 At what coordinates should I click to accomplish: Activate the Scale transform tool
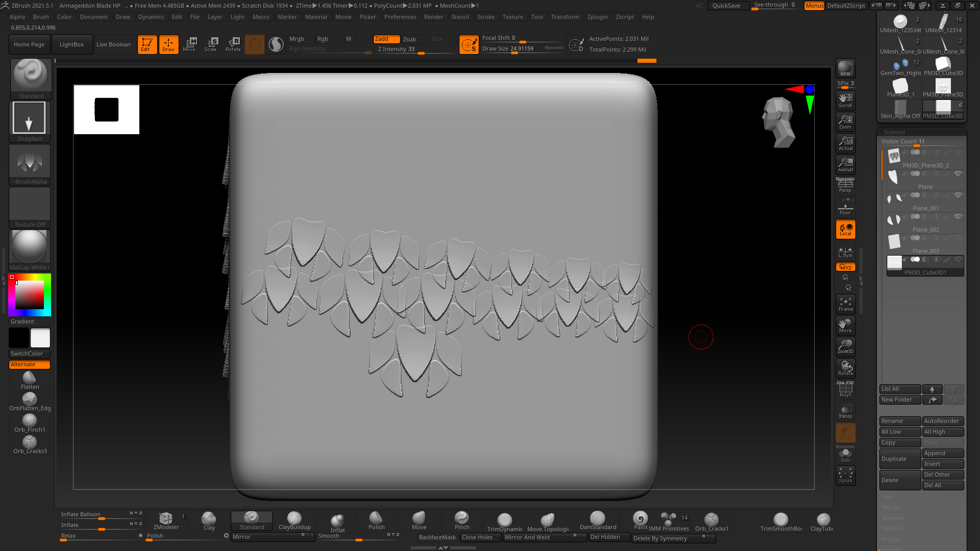pos(211,44)
